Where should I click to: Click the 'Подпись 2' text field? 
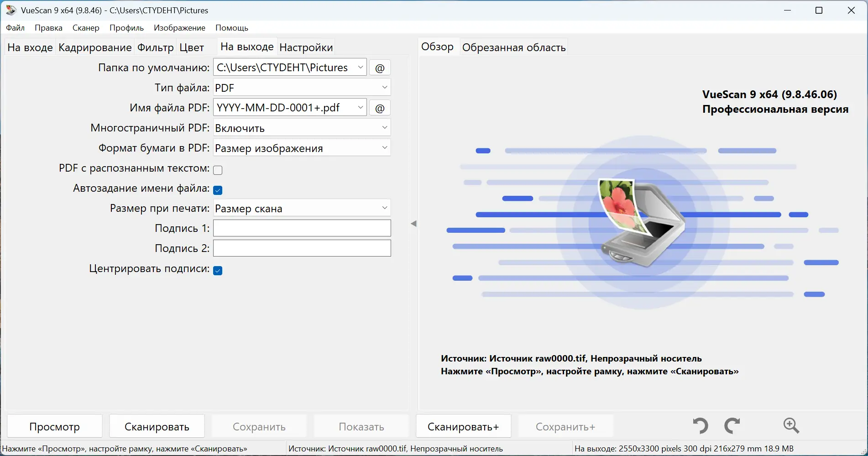click(302, 248)
